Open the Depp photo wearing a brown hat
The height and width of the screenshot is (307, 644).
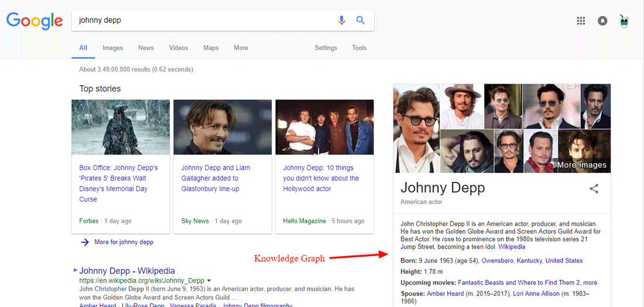(462, 106)
